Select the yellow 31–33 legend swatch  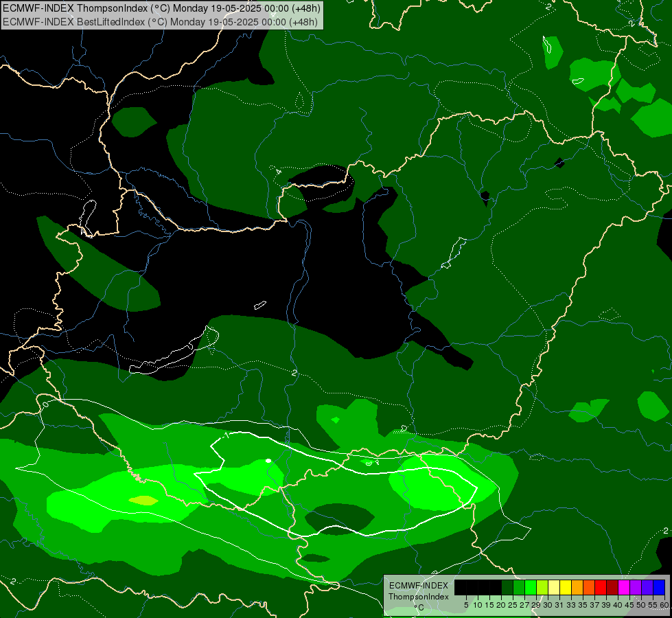(x=566, y=587)
